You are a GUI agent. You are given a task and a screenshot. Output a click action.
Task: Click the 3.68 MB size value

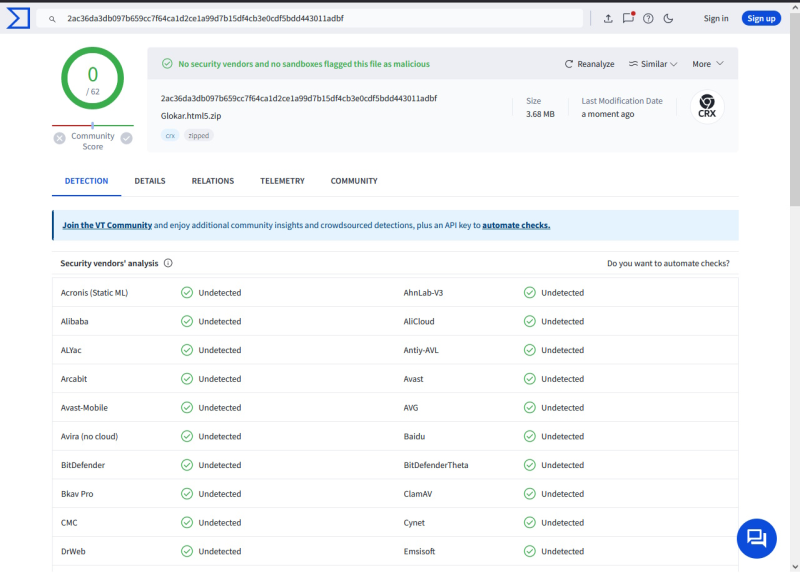[540, 114]
